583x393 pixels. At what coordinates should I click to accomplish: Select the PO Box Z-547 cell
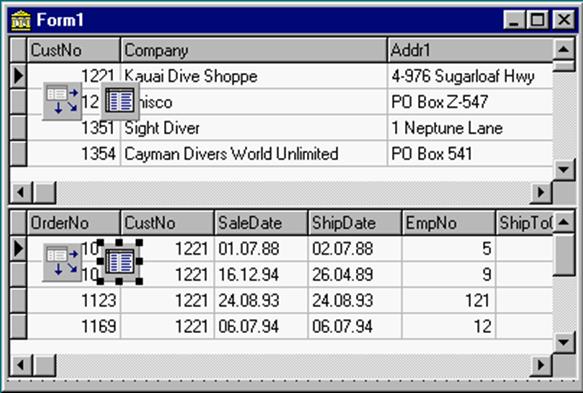470,102
